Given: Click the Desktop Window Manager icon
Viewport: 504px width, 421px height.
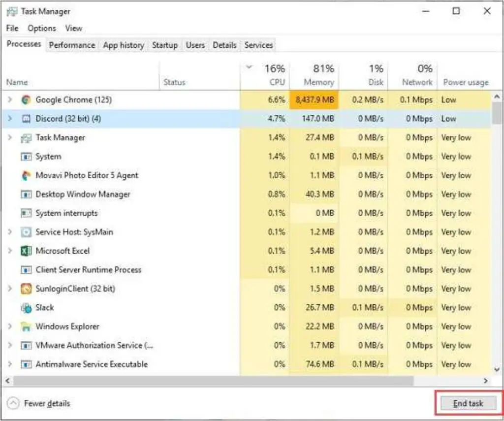Looking at the screenshot, I should coord(26,194).
